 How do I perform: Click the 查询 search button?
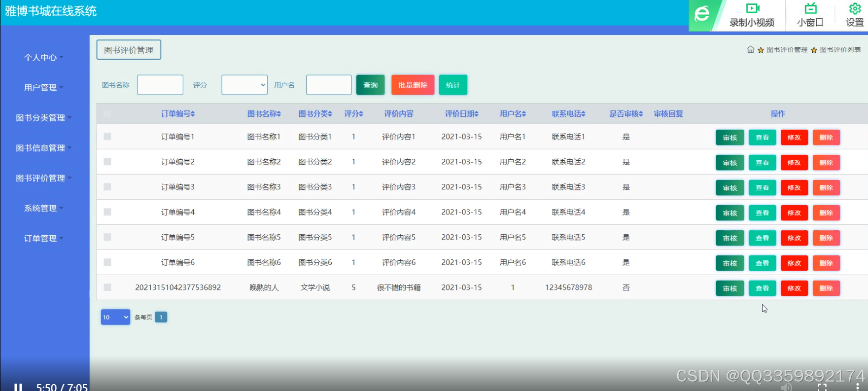point(371,85)
